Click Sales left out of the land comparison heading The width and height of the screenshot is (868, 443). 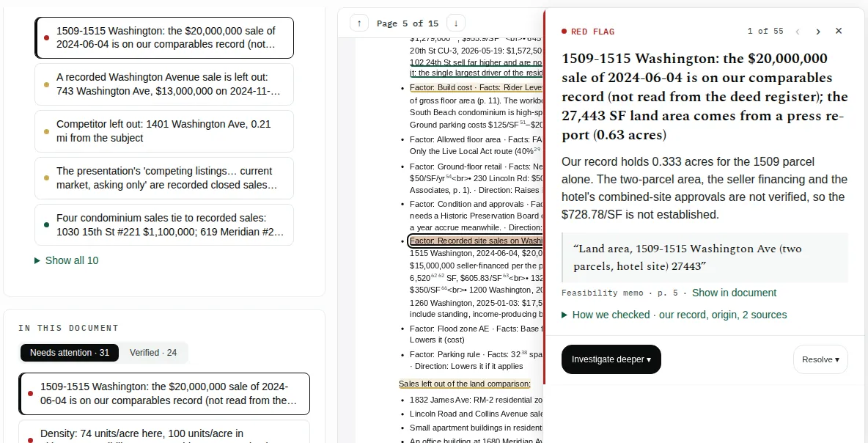(x=465, y=384)
